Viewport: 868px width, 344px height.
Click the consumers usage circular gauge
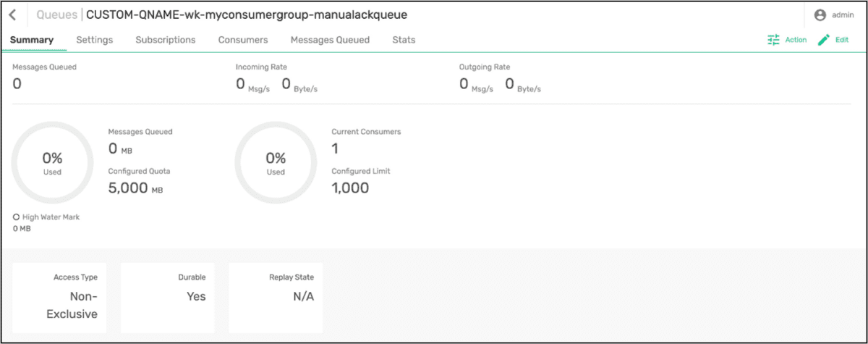click(x=276, y=162)
